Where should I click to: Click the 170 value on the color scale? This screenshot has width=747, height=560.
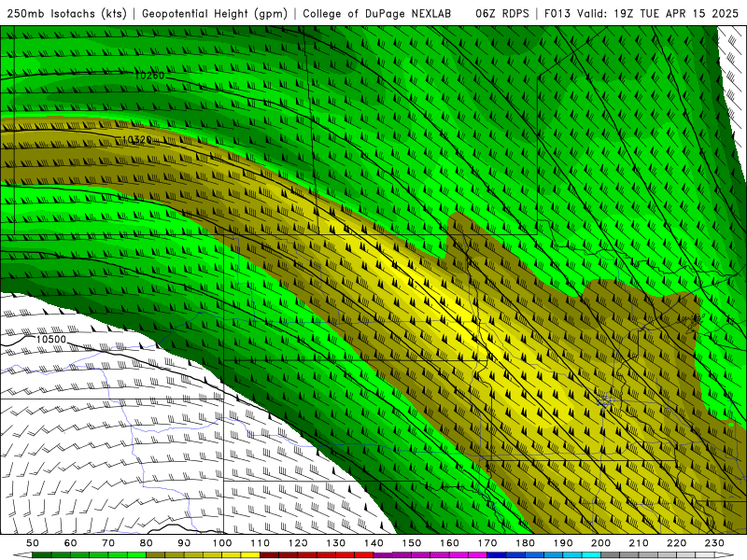(x=487, y=543)
